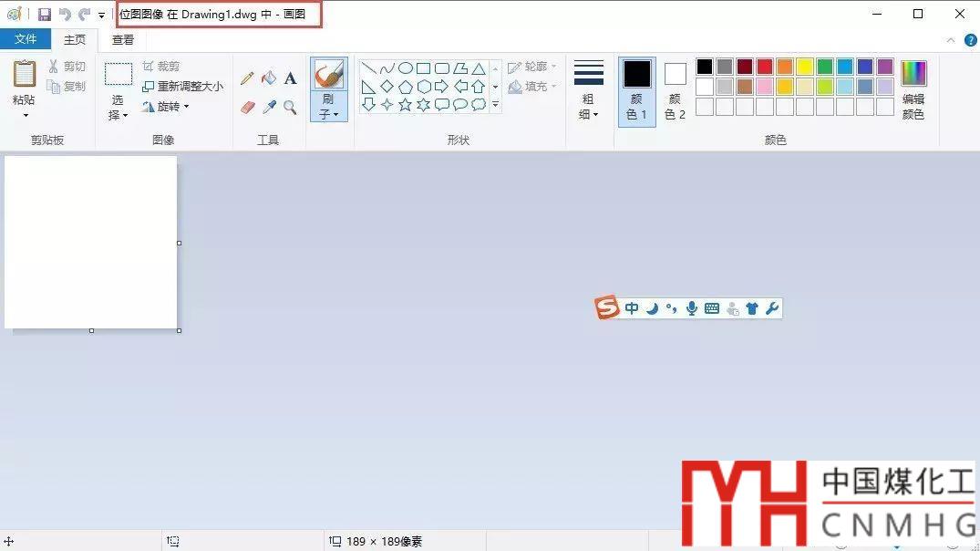The width and height of the screenshot is (980, 551).
Task: Select the Pencil tool
Action: pyautogui.click(x=247, y=78)
